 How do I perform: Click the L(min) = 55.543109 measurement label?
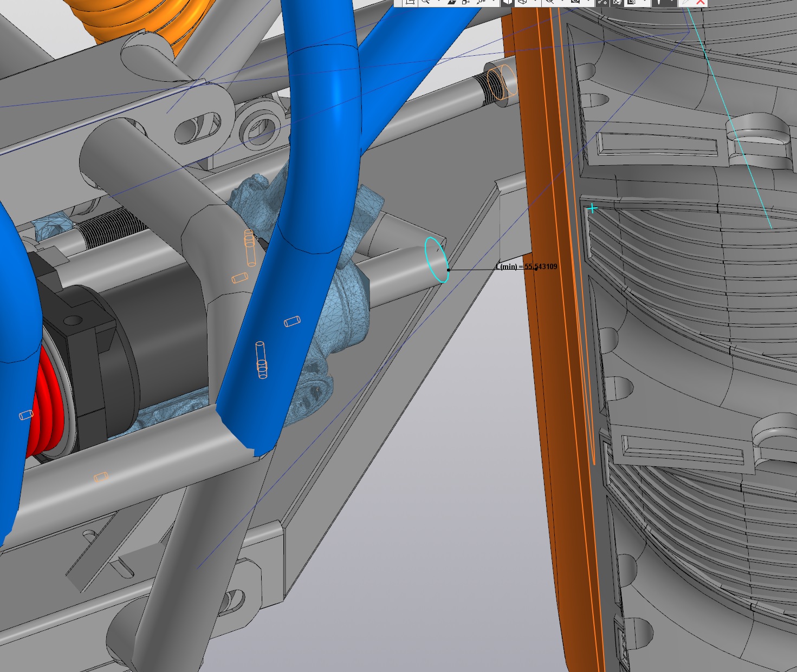(x=527, y=266)
